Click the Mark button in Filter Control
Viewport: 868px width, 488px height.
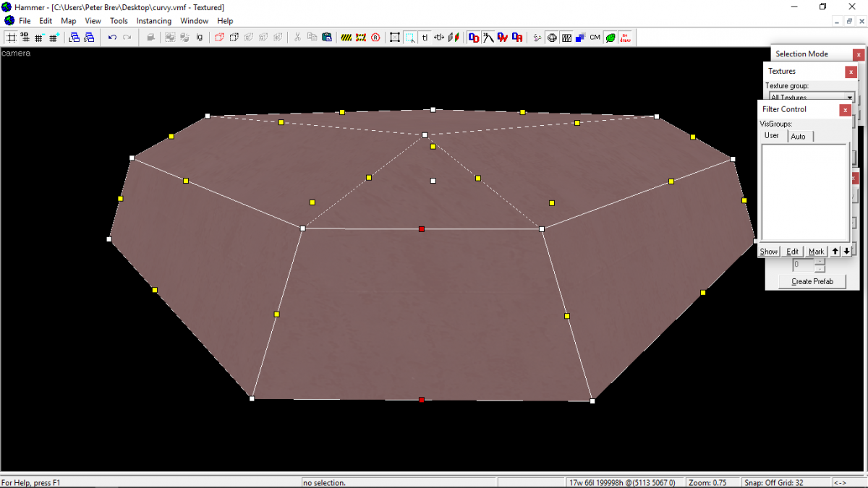point(816,251)
